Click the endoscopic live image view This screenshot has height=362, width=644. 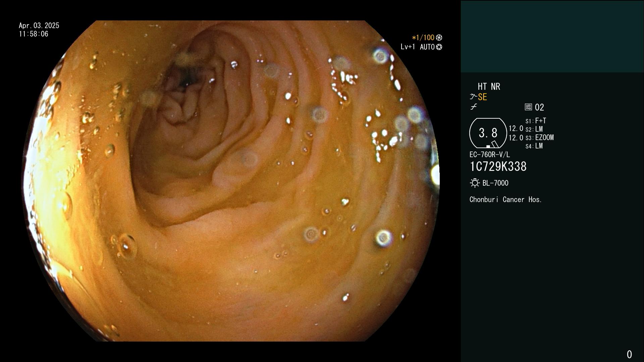231,181
